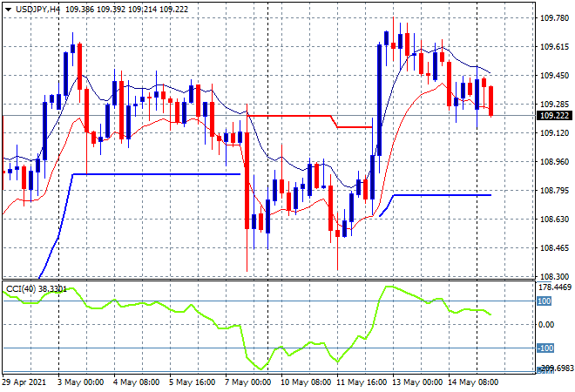Click the 13 May 00:00 time label
The height and width of the screenshot is (392, 575).
(x=417, y=382)
